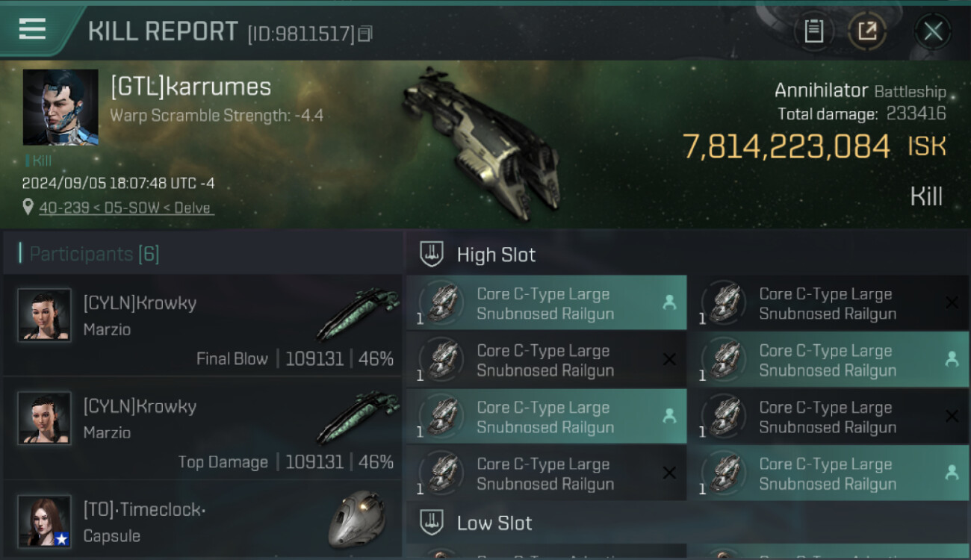Close the kill report window
Screen dimensions: 971x560
[933, 31]
